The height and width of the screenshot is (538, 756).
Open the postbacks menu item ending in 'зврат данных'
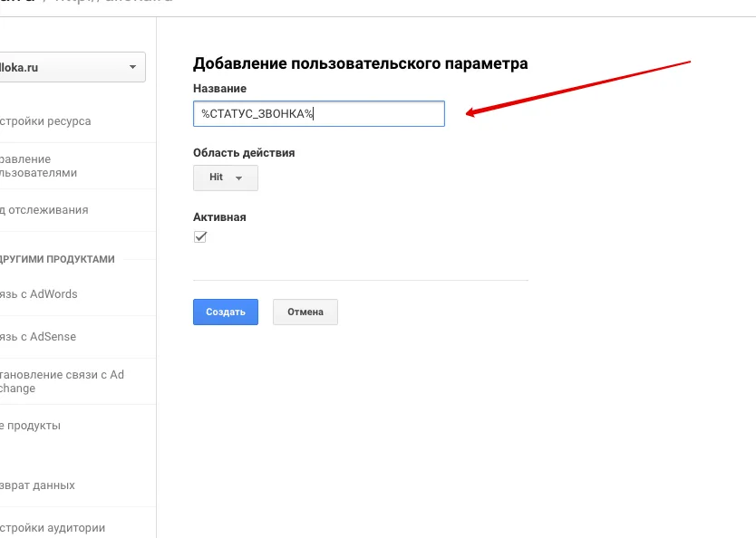[37, 485]
